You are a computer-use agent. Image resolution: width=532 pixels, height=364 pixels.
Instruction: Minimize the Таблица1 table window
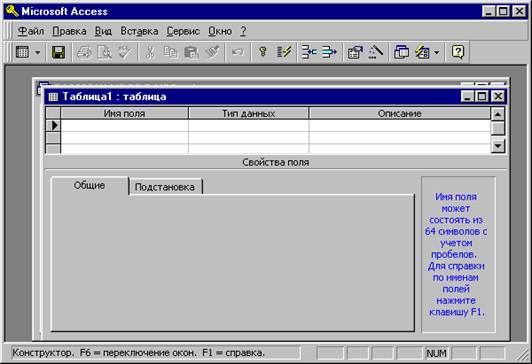pos(467,97)
